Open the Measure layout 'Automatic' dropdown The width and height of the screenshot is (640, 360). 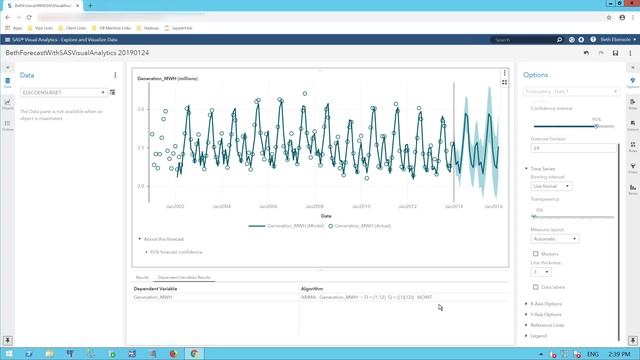[x=554, y=239]
